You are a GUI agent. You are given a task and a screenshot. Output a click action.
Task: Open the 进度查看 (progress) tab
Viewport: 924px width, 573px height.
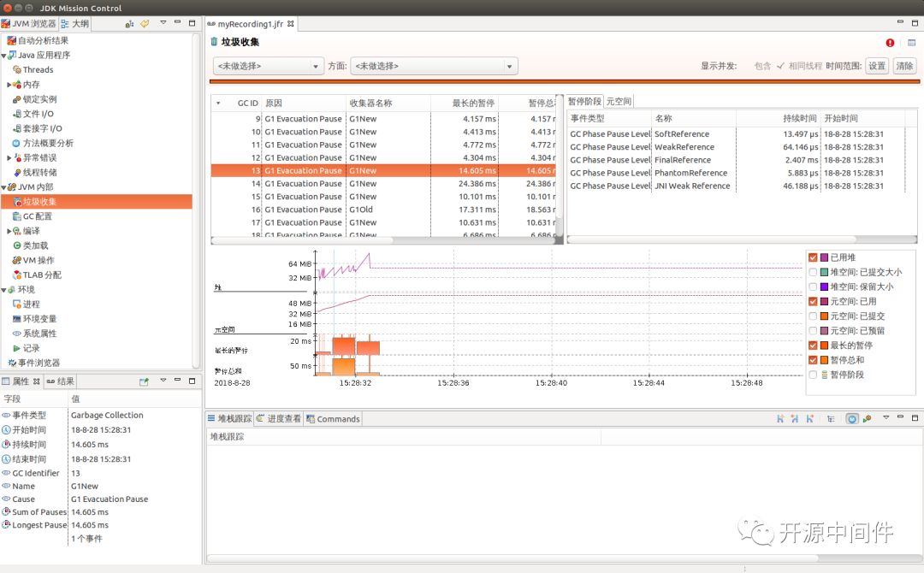pos(279,419)
